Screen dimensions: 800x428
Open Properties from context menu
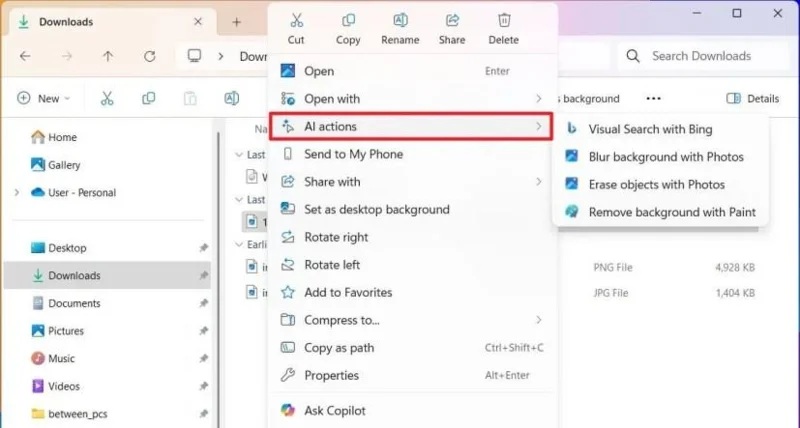[x=412, y=375]
